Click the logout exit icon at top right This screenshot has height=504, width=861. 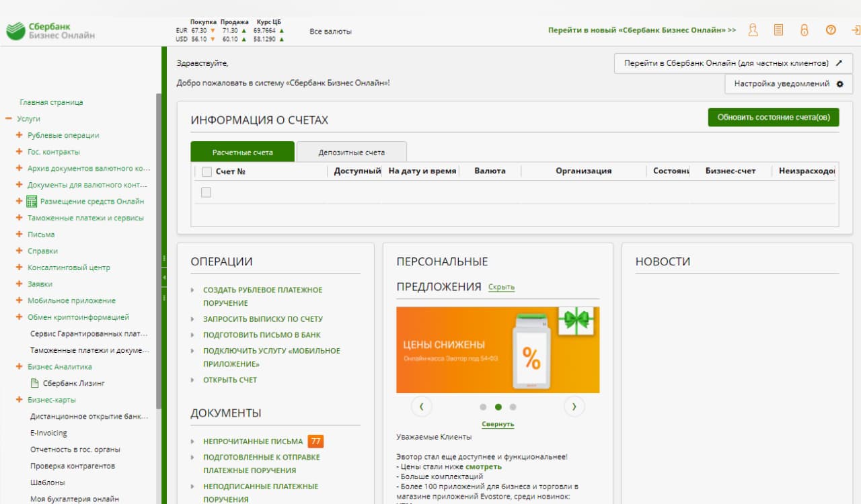856,30
